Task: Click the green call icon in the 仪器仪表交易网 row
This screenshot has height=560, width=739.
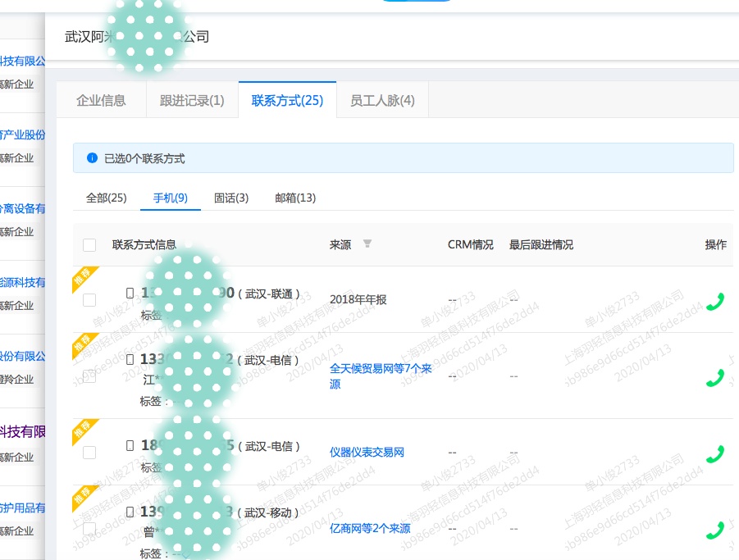Action: [714, 452]
